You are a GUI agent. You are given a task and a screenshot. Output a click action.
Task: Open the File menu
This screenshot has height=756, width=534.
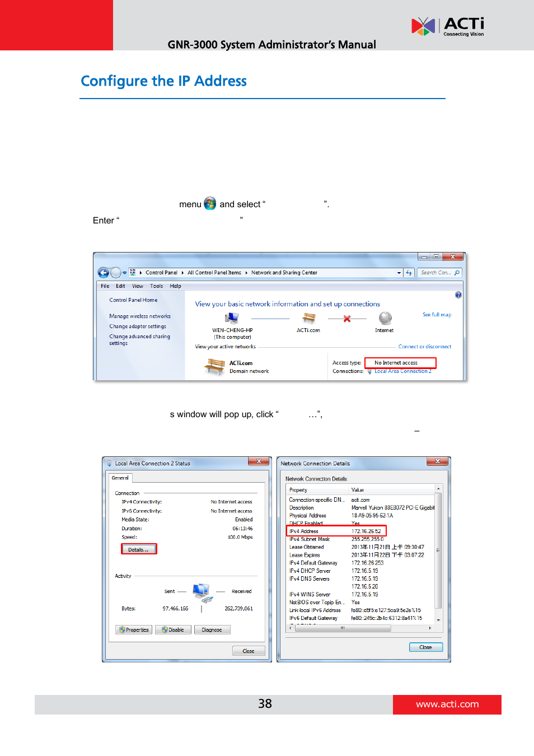pyautogui.click(x=105, y=286)
